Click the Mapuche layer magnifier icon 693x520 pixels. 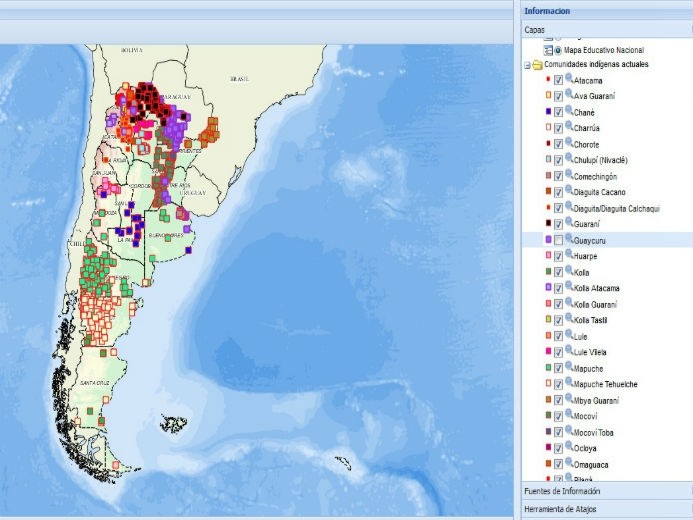[568, 367]
